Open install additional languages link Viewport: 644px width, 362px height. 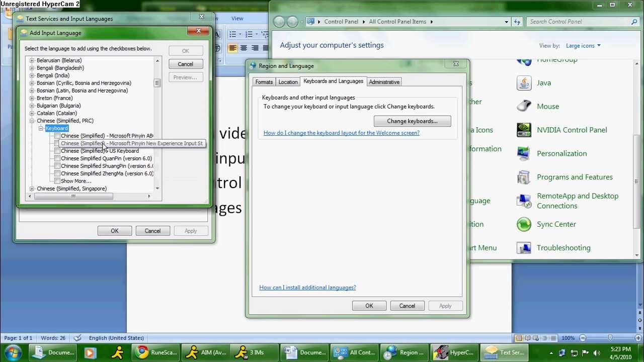click(307, 288)
